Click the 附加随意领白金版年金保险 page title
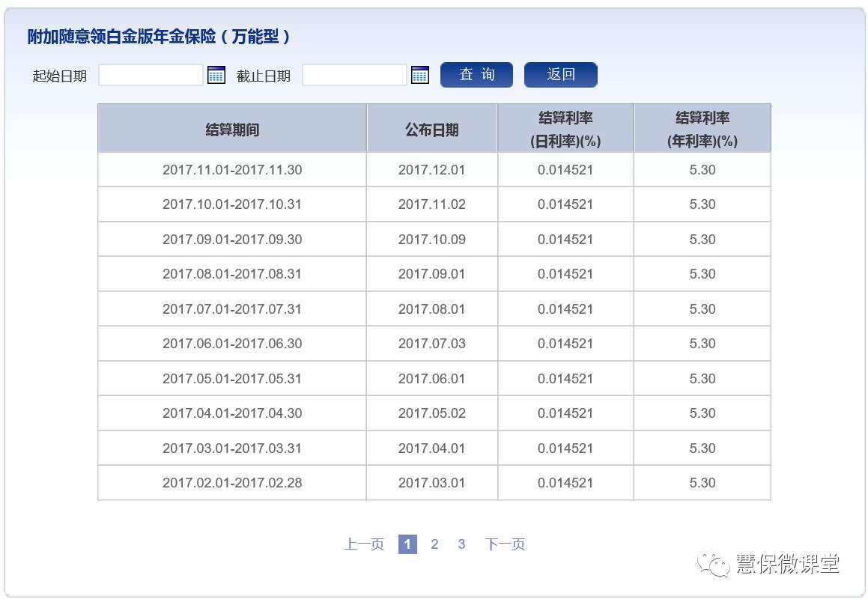 [x=158, y=37]
